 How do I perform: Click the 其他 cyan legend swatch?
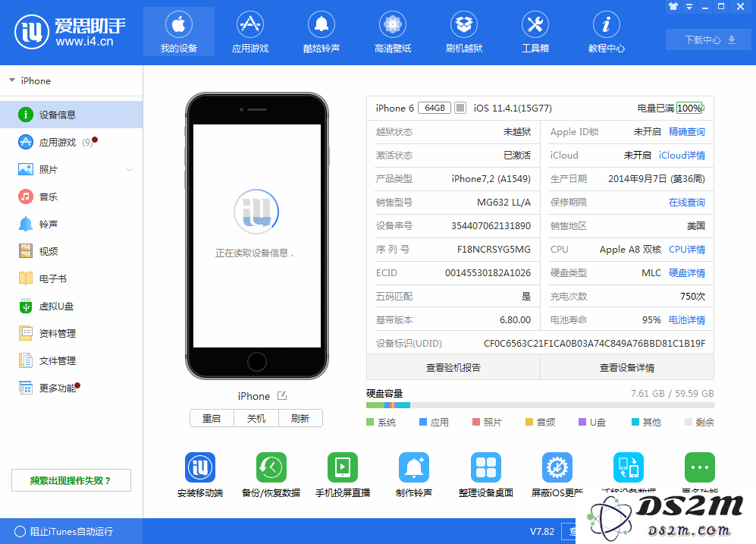point(635,422)
